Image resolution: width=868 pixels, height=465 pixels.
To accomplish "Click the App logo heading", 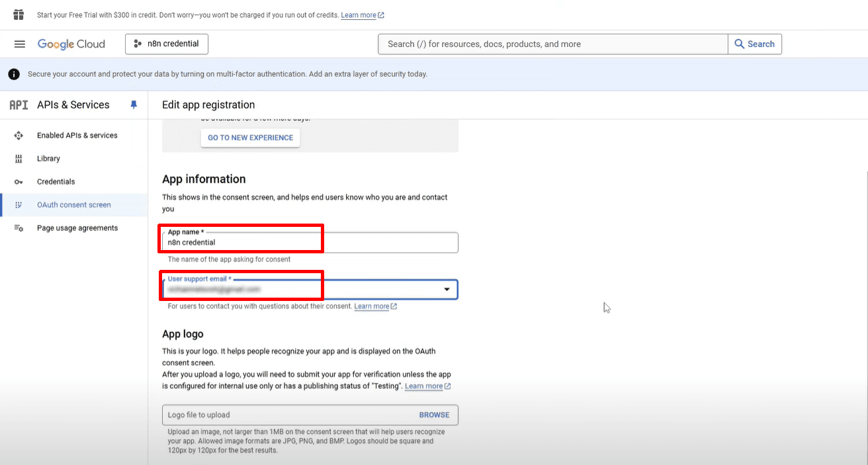I will 183,334.
